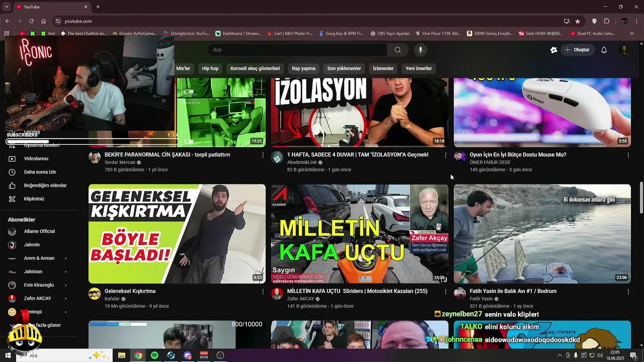644x362 pixels.
Task: Click the YouTube Ara search field
Action: point(297,50)
